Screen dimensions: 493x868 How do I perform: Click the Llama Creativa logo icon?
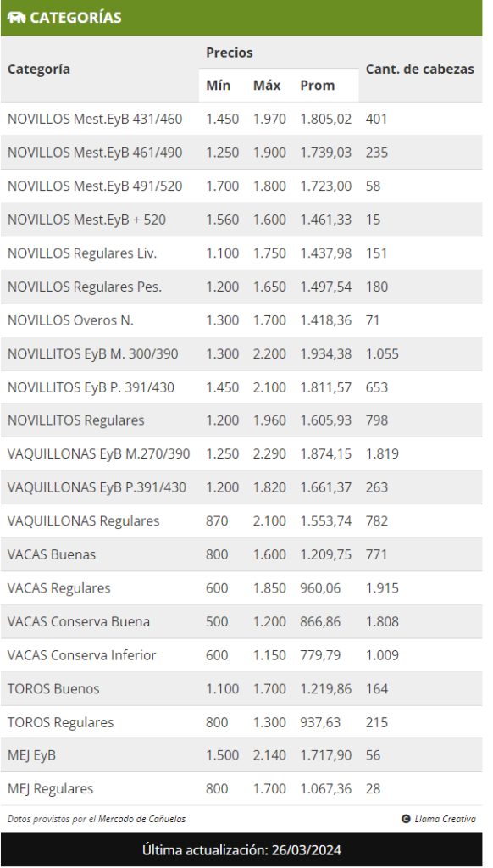click(406, 819)
